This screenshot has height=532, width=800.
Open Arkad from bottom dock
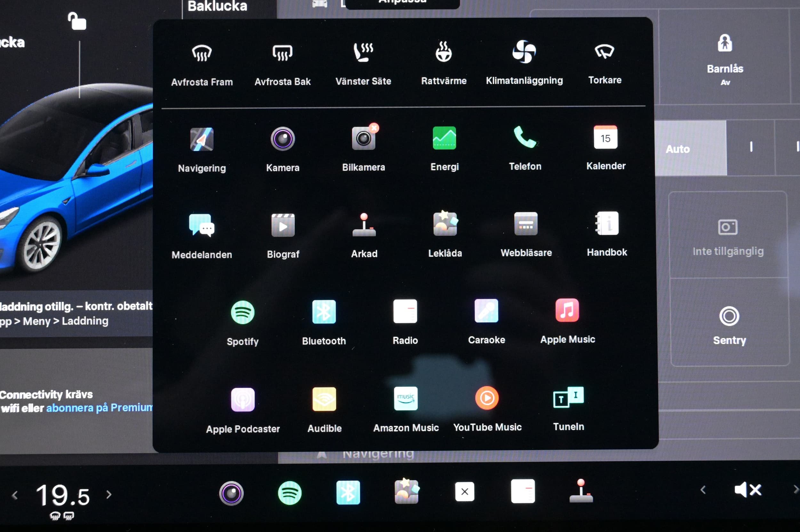coord(581,491)
